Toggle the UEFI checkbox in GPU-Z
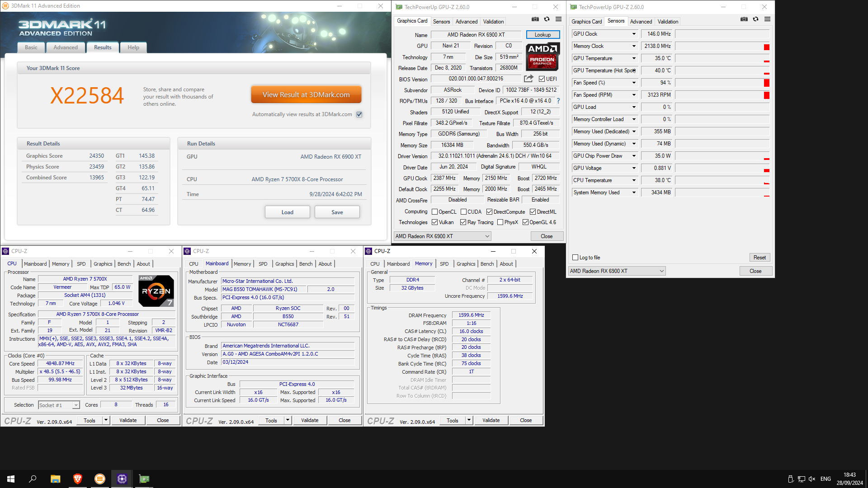The width and height of the screenshot is (868, 488). point(542,79)
